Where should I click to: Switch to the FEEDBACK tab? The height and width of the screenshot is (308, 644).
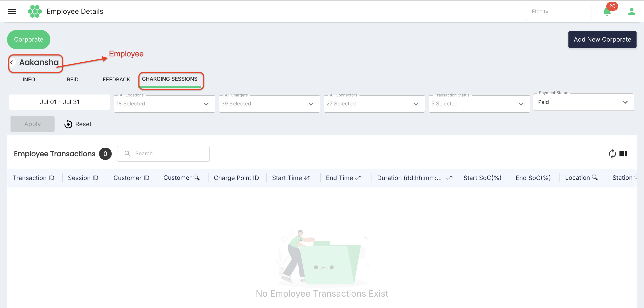pos(116,80)
